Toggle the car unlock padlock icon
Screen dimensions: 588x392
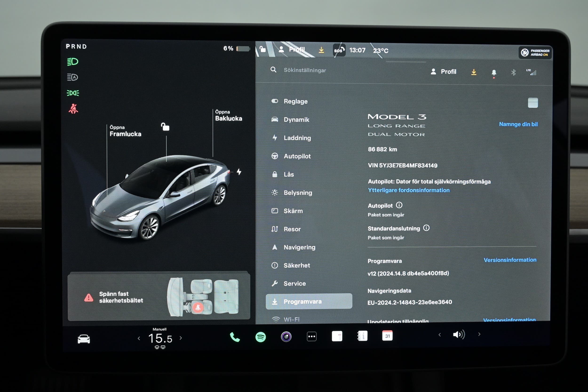[x=165, y=127]
